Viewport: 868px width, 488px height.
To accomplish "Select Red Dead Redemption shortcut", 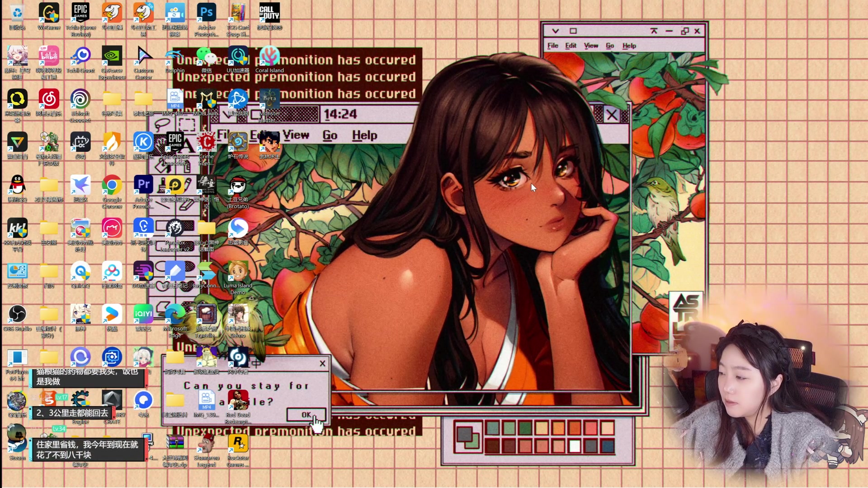I will (238, 407).
